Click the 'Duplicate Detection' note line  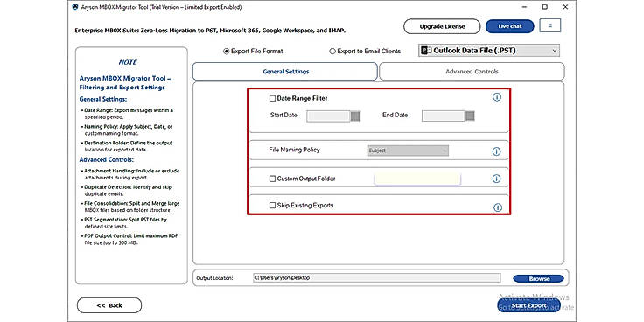126,190
